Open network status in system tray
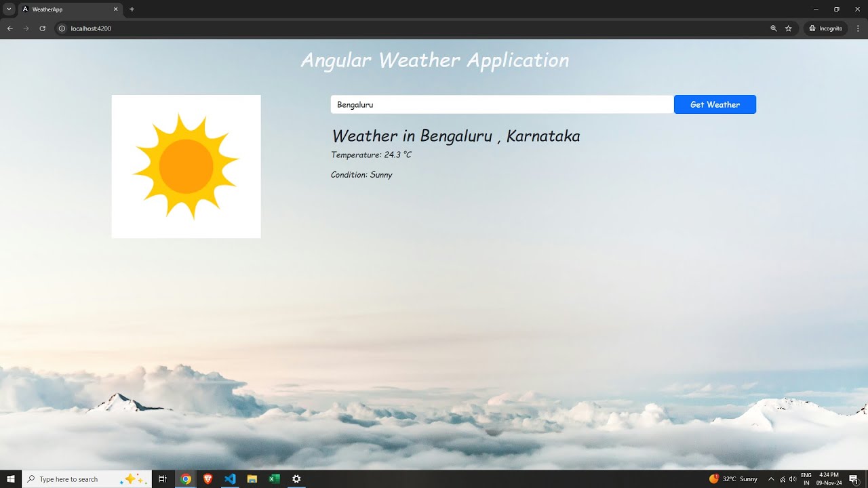 (x=782, y=479)
